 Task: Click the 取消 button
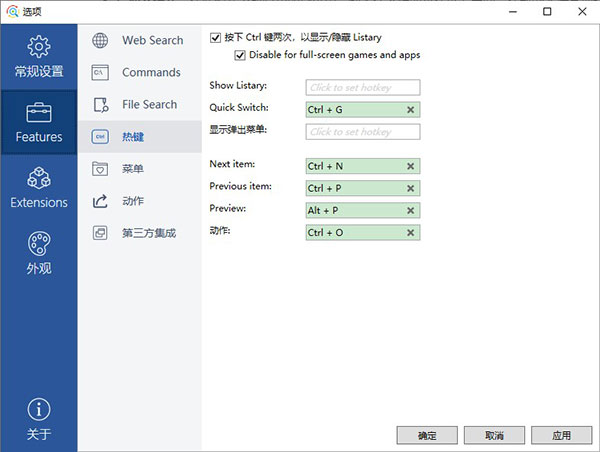pyautogui.click(x=494, y=435)
